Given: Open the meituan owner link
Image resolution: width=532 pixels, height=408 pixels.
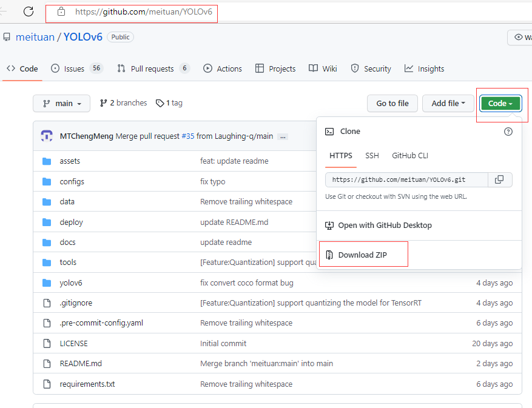Looking at the screenshot, I should pos(35,37).
